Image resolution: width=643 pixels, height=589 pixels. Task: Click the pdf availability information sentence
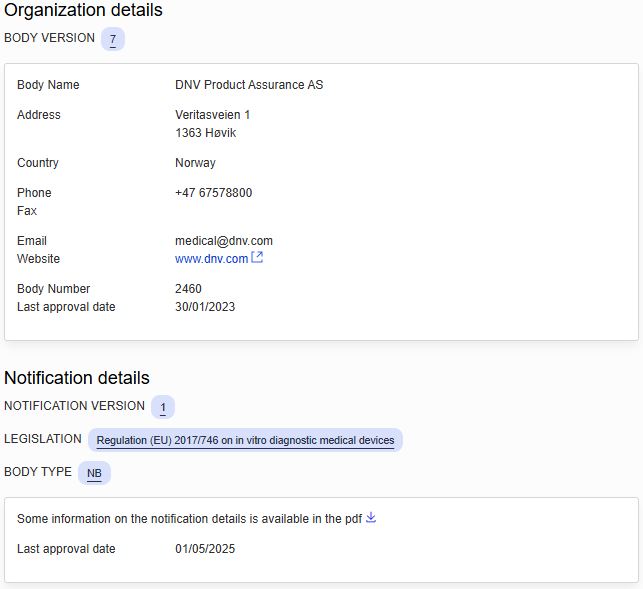189,519
